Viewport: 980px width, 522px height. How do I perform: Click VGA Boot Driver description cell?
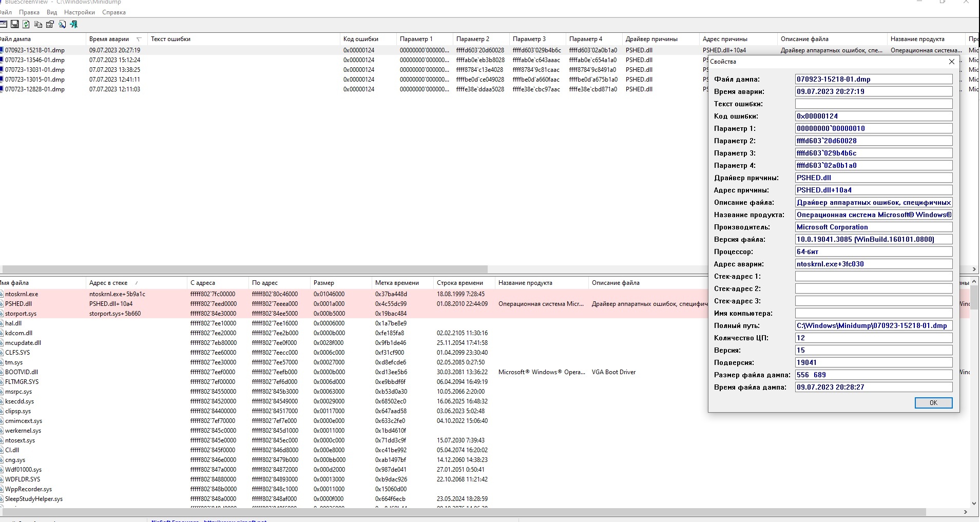613,372
